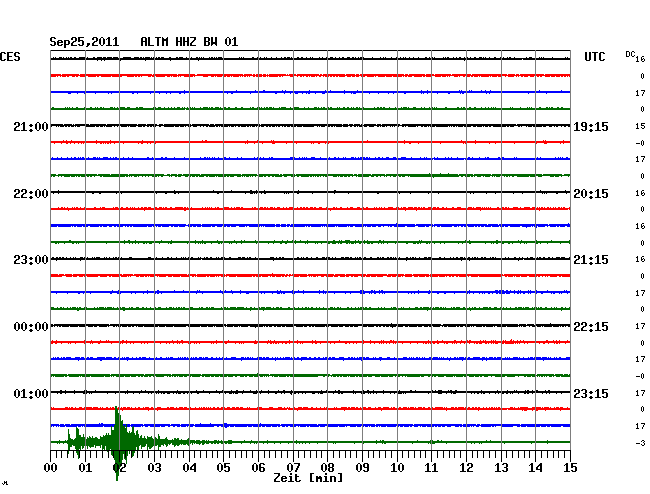Click minute axis tick label 02
Image resolution: width=650 pixels, height=494 pixels.
119,468
